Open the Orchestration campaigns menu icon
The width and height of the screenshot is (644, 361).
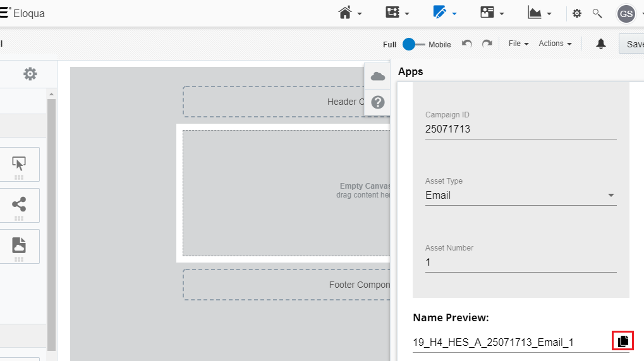coord(392,13)
